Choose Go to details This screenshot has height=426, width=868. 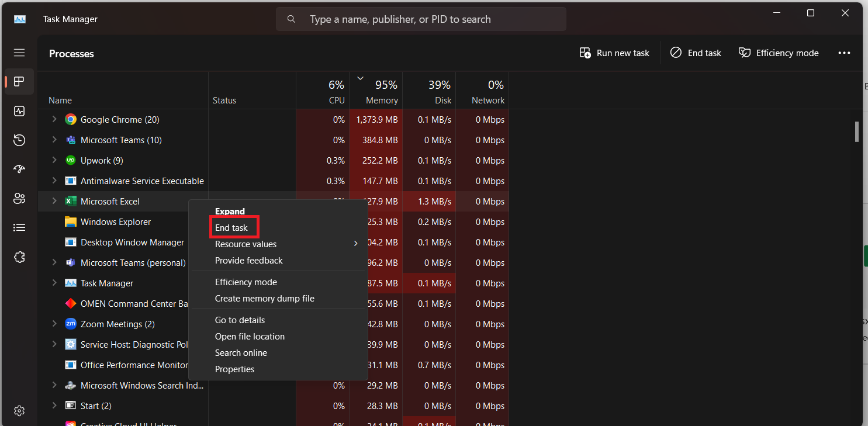click(x=277, y=320)
